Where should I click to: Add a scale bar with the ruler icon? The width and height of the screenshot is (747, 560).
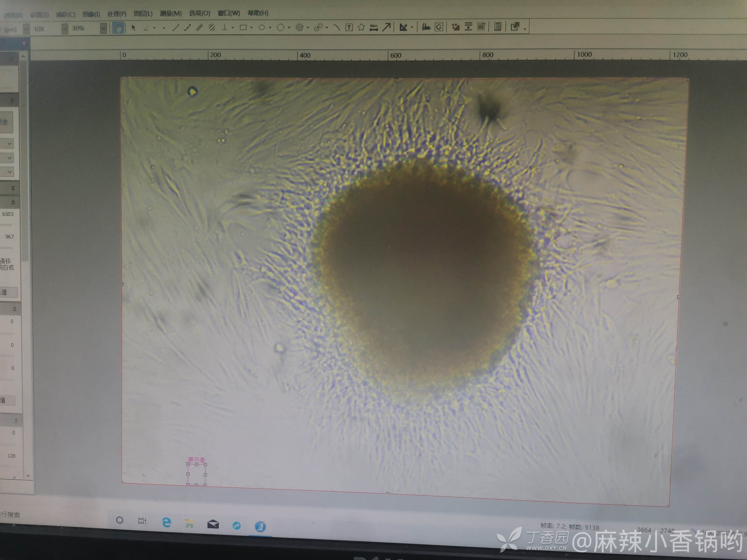tap(373, 27)
